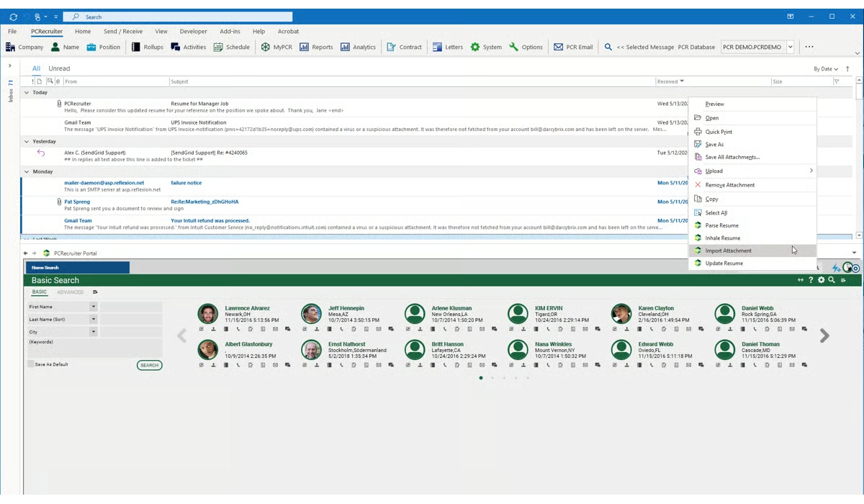Open the Last Name (Sort) dropdown
The width and height of the screenshot is (864, 504).
[x=93, y=319]
